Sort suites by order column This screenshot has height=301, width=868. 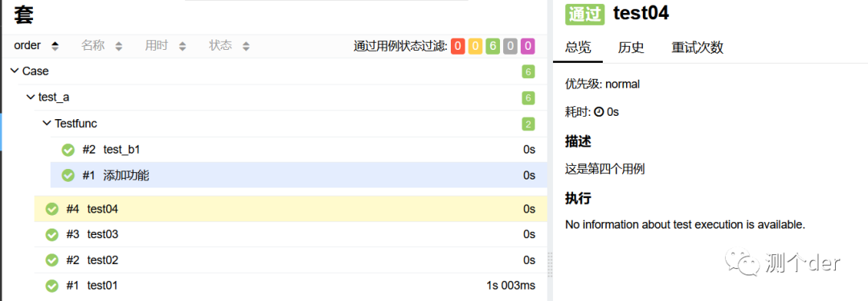(36, 46)
